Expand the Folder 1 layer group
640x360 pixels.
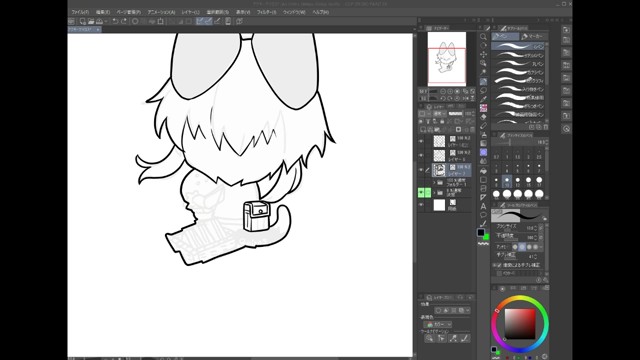[x=434, y=183]
